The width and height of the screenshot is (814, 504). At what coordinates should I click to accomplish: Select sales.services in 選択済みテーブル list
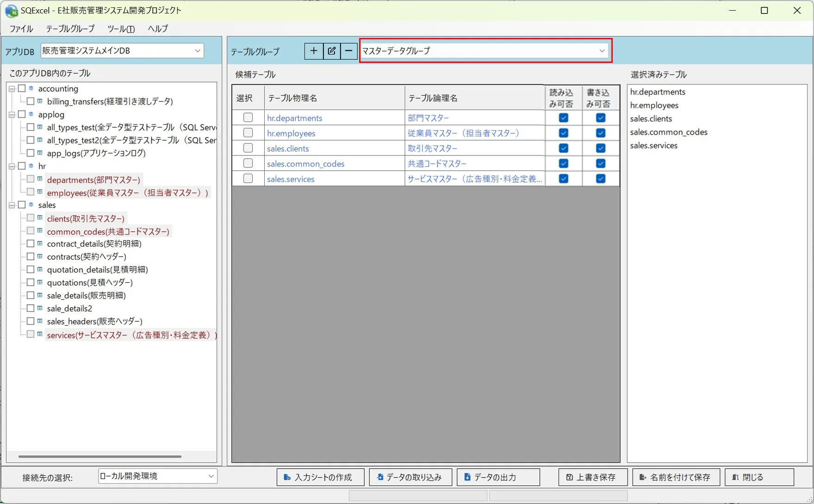click(654, 145)
